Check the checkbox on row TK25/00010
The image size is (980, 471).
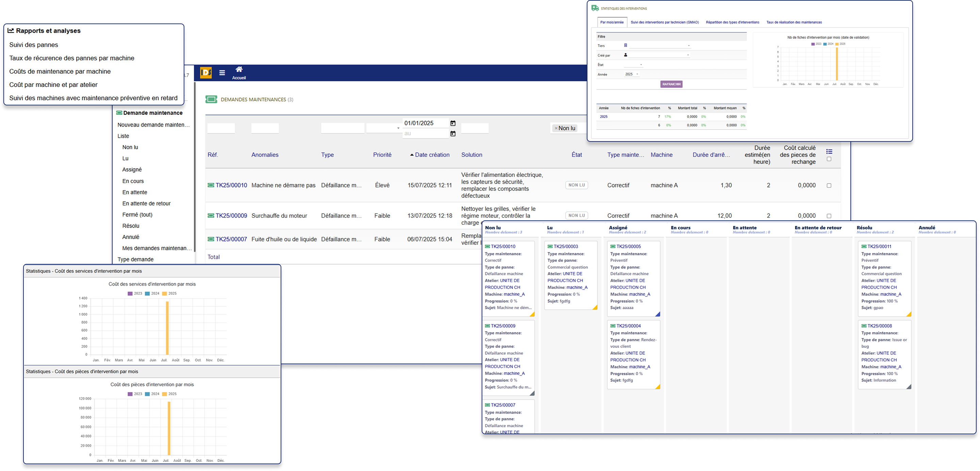click(x=829, y=185)
